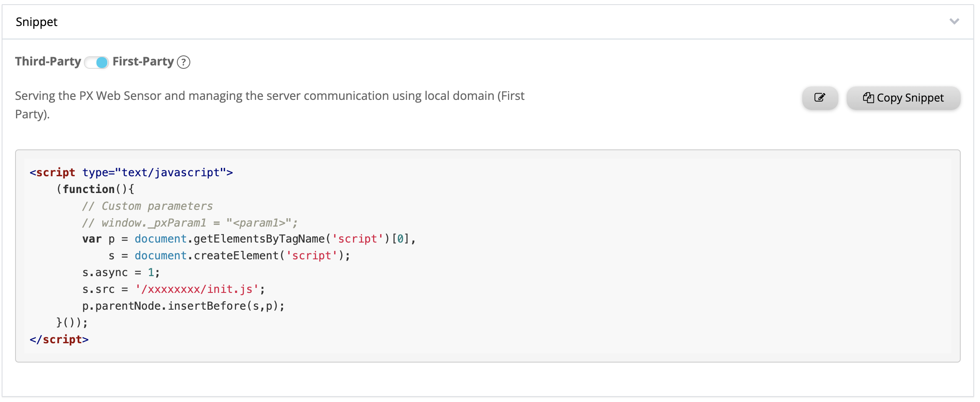Click the "}());" closing line
The width and height of the screenshot is (980, 402).
point(72,323)
